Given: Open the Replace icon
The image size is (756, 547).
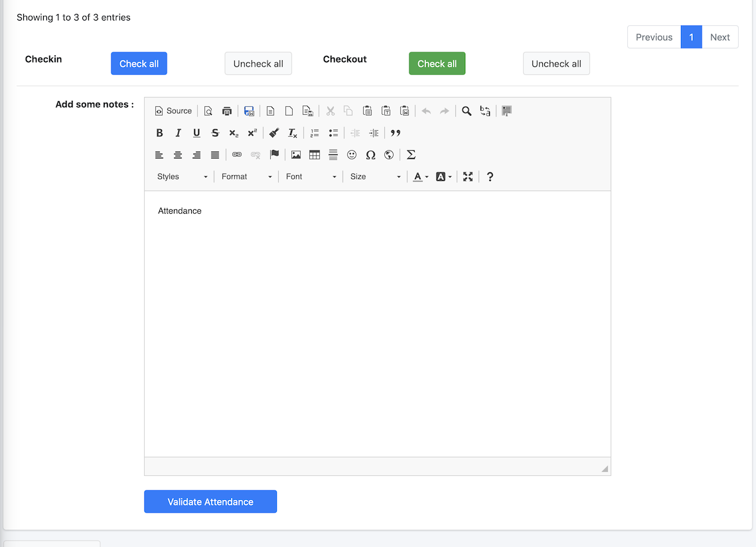Looking at the screenshot, I should click(x=485, y=111).
